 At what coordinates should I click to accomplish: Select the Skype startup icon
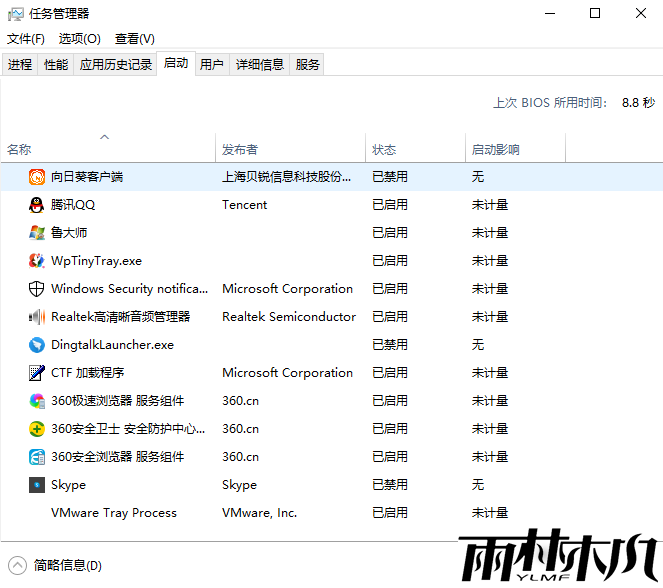click(36, 485)
